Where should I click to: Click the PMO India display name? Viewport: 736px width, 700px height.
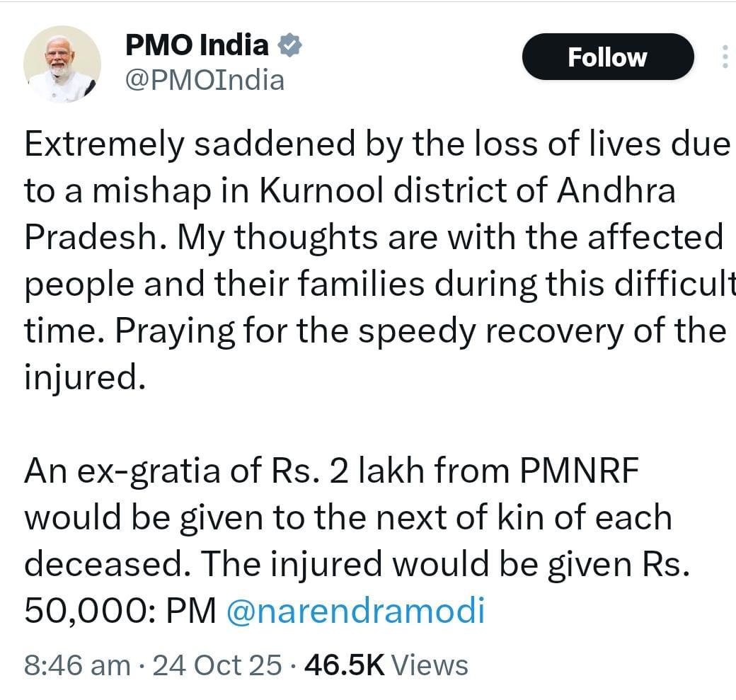click(196, 47)
